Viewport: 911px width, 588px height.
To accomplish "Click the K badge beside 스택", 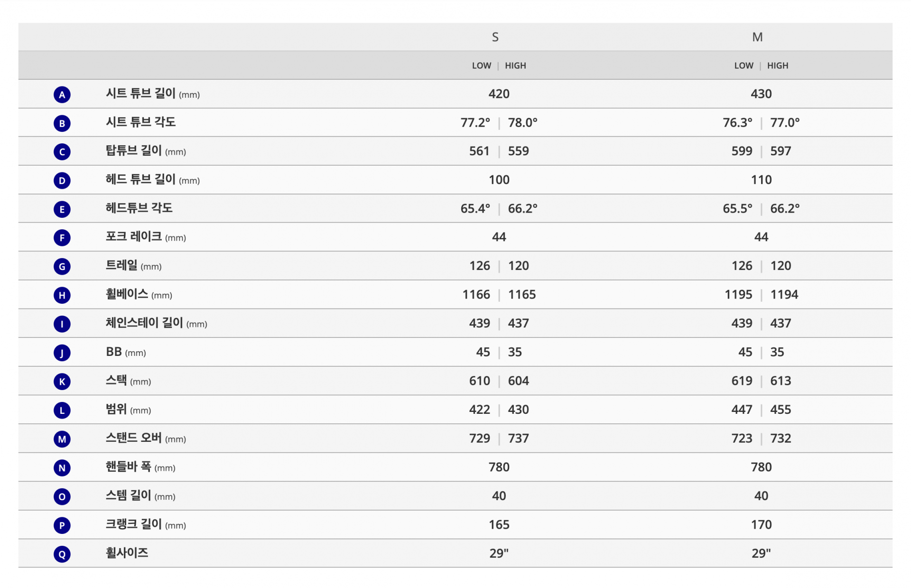I will click(x=62, y=382).
